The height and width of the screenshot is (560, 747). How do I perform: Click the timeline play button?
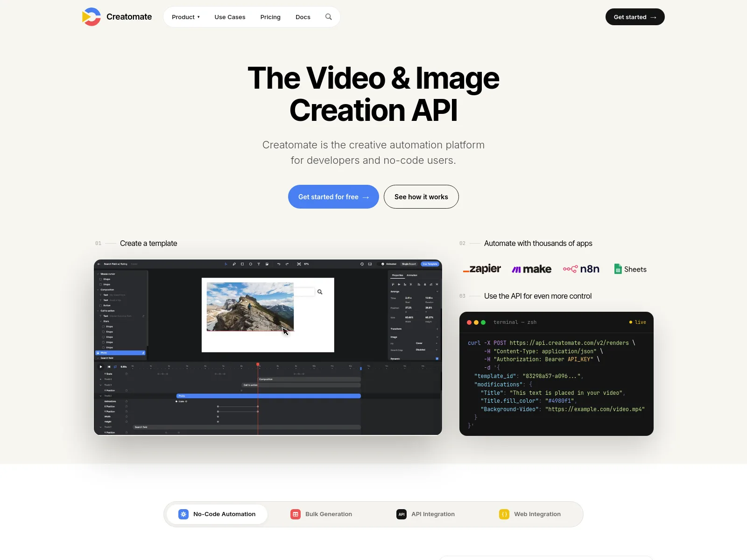[101, 367]
